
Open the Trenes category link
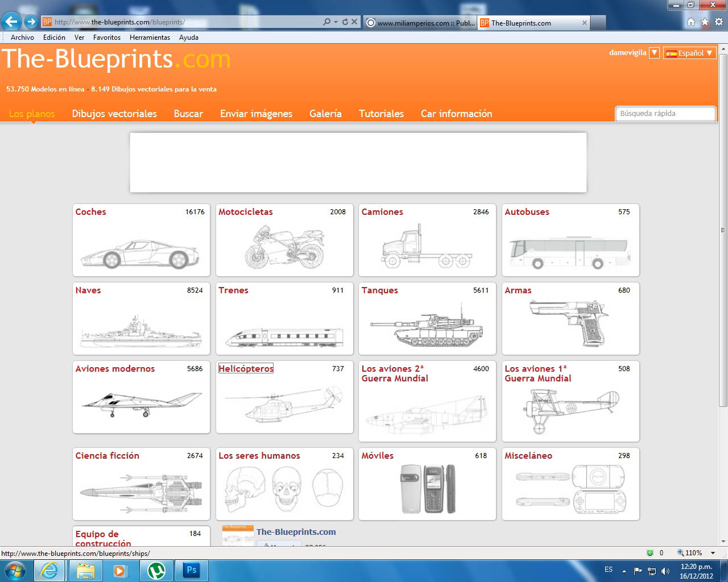click(233, 290)
